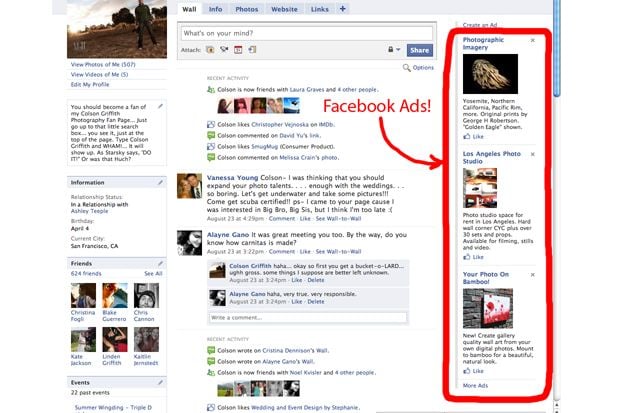The image size is (620, 413).
Task: Like the Photographic Imagery ad
Action: 474,136
